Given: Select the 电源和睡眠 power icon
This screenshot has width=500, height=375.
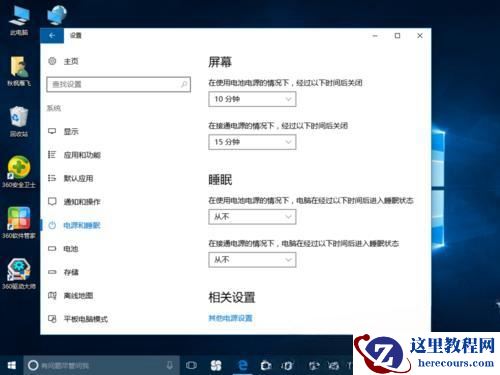Looking at the screenshot, I should (52, 225).
